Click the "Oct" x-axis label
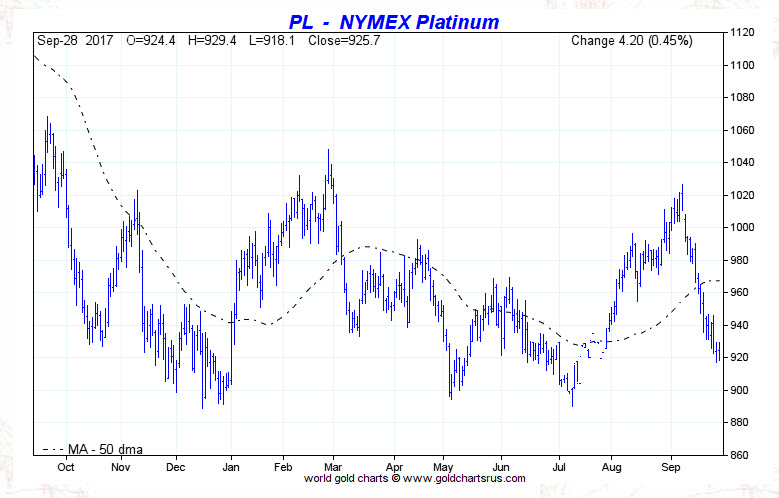The height and width of the screenshot is (498, 779). point(66,467)
